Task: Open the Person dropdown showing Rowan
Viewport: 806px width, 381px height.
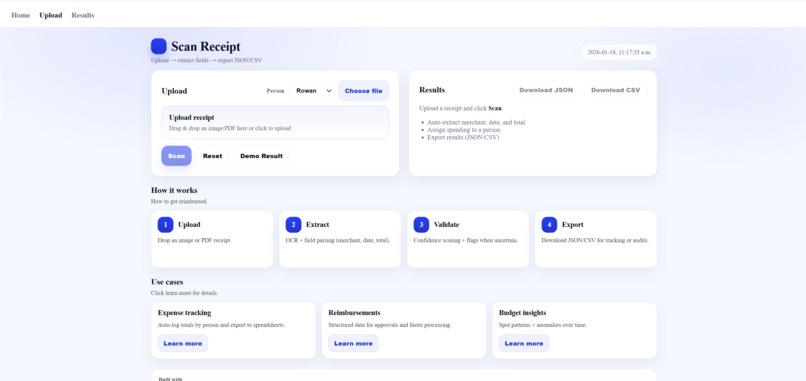Action: 312,90
